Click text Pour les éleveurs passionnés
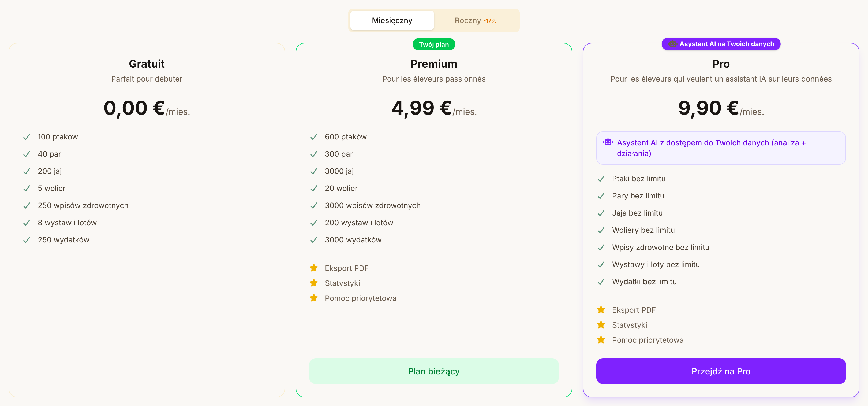The image size is (868, 406). (434, 79)
